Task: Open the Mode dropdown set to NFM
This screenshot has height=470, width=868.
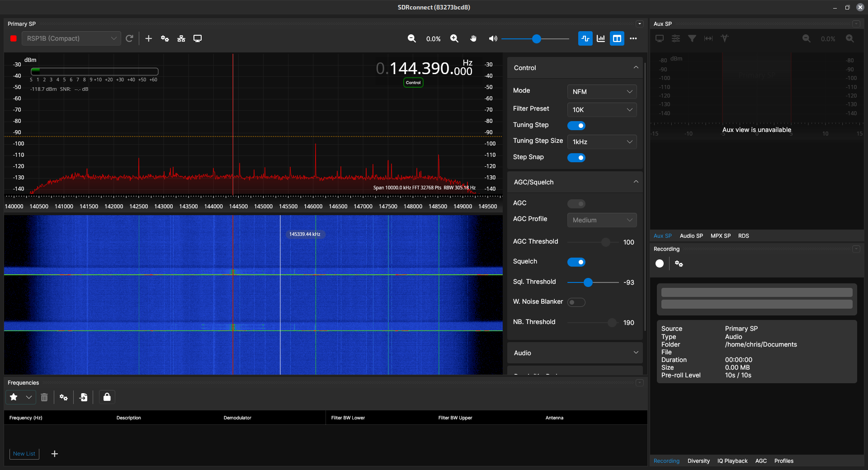Action: 601,92
